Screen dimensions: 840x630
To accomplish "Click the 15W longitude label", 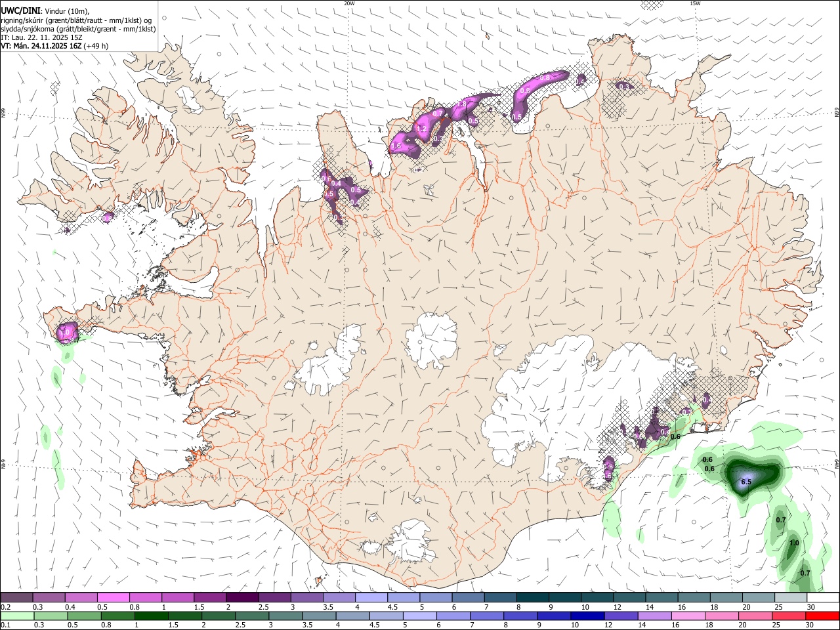I will pos(695,3).
